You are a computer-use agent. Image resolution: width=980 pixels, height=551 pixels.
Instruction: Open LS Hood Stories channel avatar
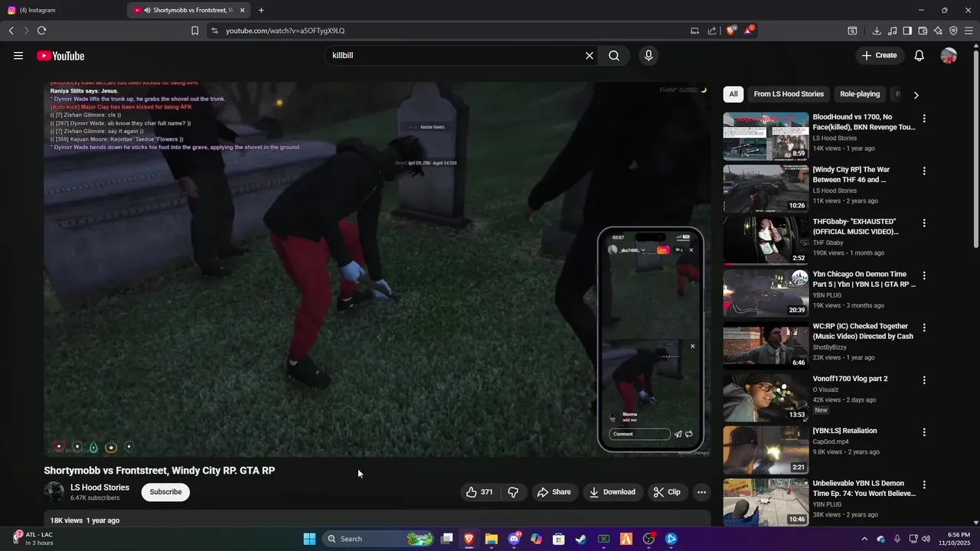[x=54, y=492]
